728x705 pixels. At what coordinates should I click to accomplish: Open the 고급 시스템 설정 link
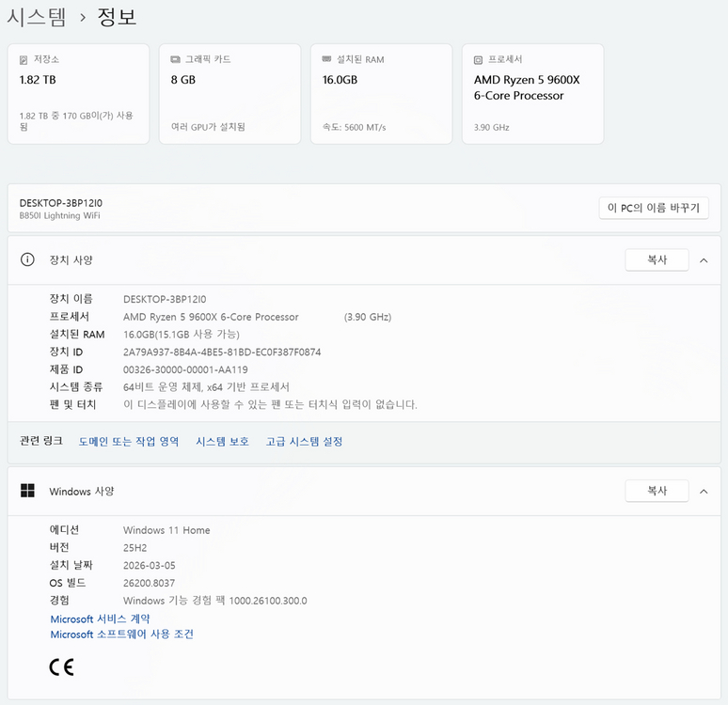tap(304, 441)
